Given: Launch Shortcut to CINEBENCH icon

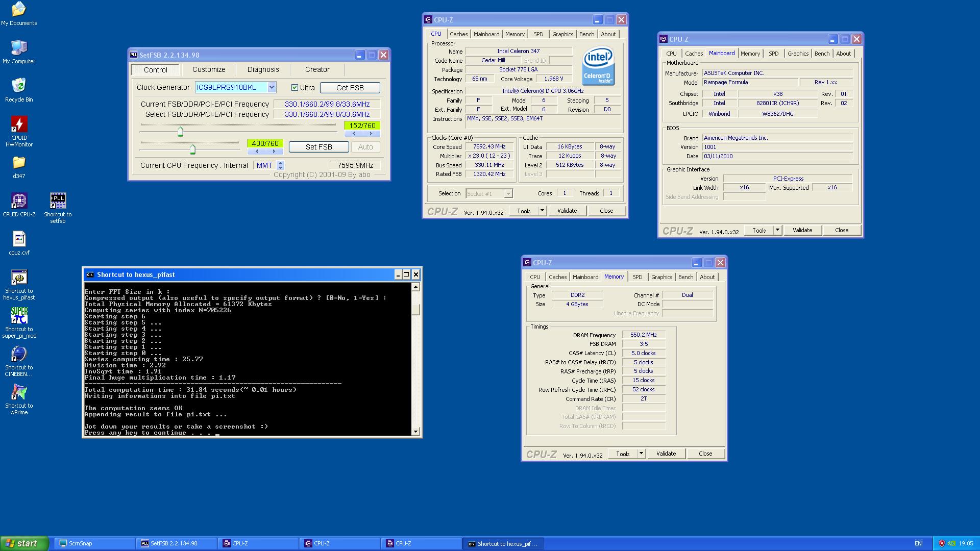Looking at the screenshot, I should pos(19,361).
